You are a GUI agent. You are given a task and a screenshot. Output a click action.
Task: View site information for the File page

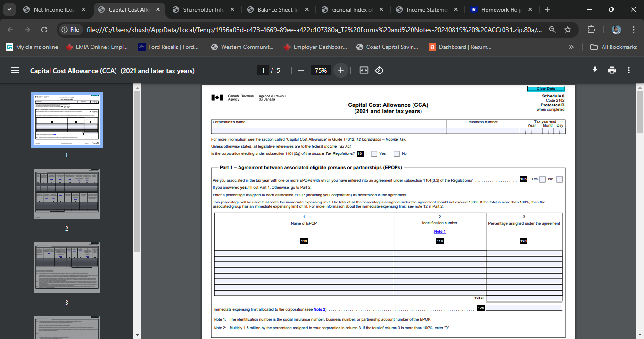pos(70,30)
